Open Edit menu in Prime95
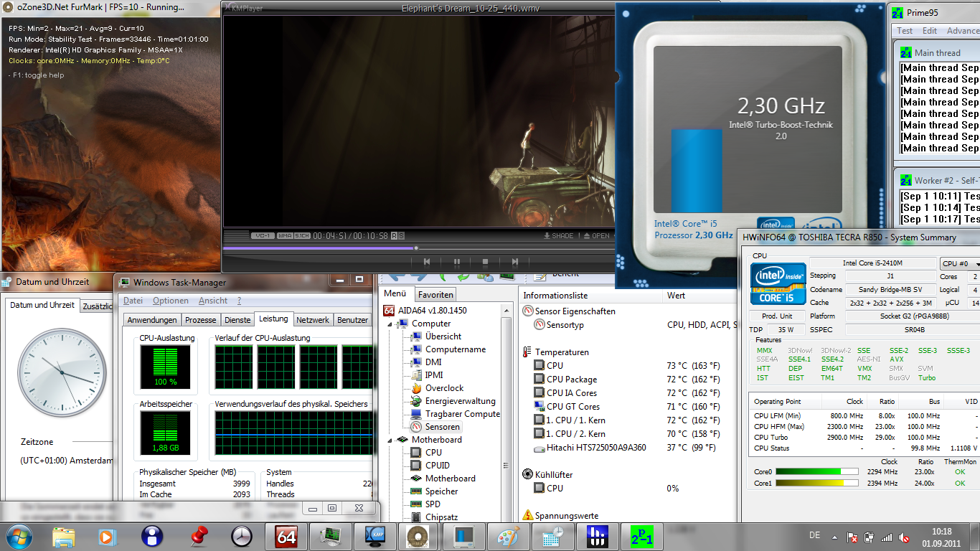The image size is (980, 551). point(930,31)
